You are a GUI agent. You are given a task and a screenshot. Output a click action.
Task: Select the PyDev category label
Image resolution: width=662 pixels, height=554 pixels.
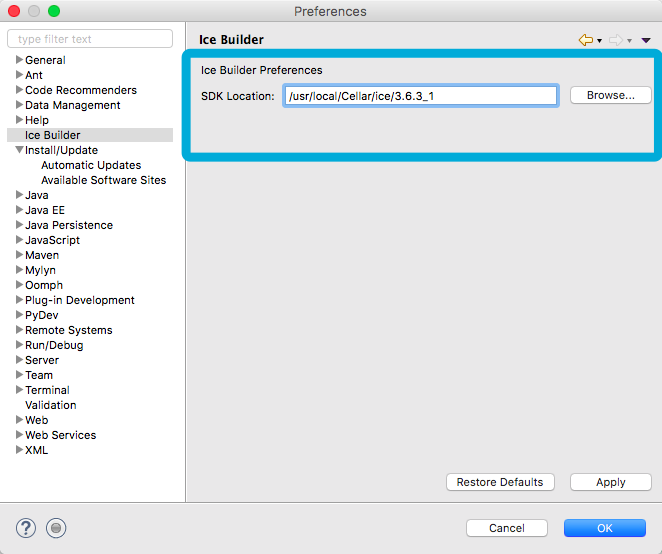pos(42,315)
